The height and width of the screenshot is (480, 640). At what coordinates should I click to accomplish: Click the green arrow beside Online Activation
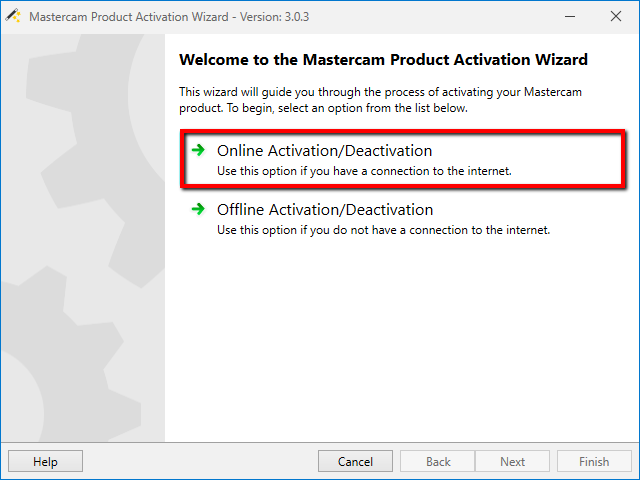(x=198, y=150)
